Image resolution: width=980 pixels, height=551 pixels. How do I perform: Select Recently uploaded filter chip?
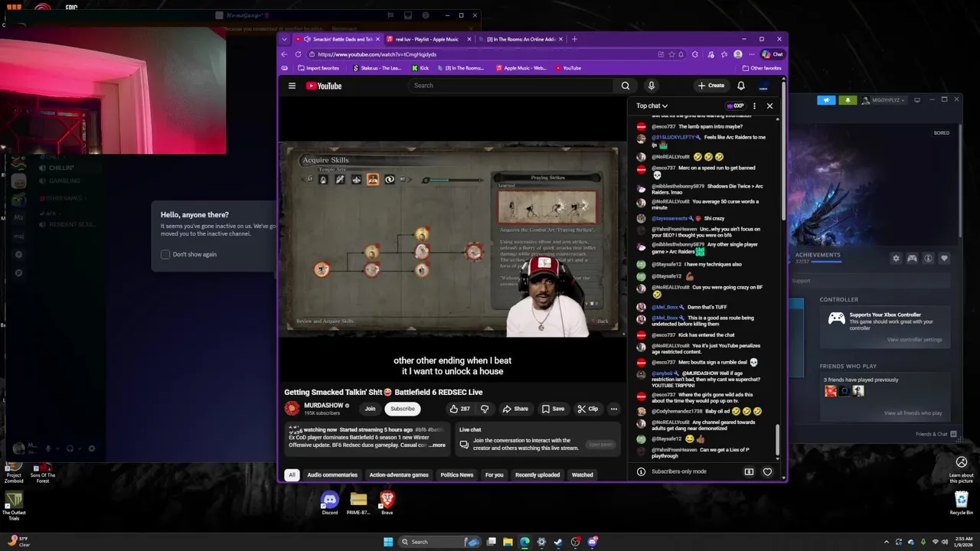click(x=537, y=474)
